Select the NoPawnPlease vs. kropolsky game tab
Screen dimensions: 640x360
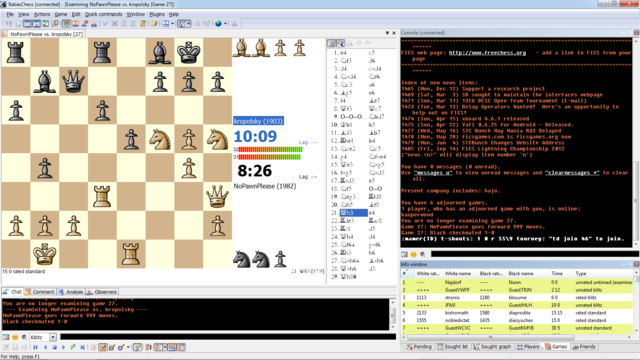coord(43,34)
